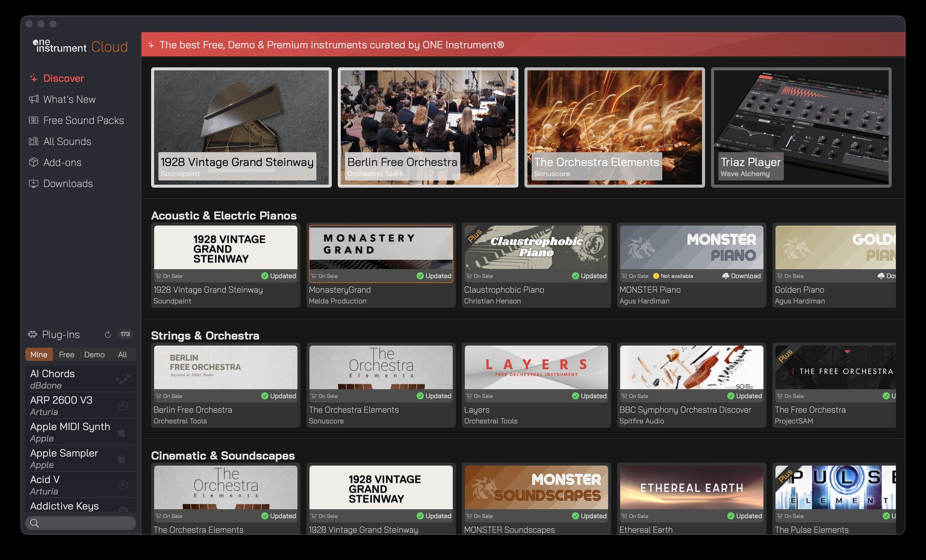Viewport: 926px width, 560px height.
Task: Click the Arturia logo beside ARP 2600 V3
Action: coord(123,405)
